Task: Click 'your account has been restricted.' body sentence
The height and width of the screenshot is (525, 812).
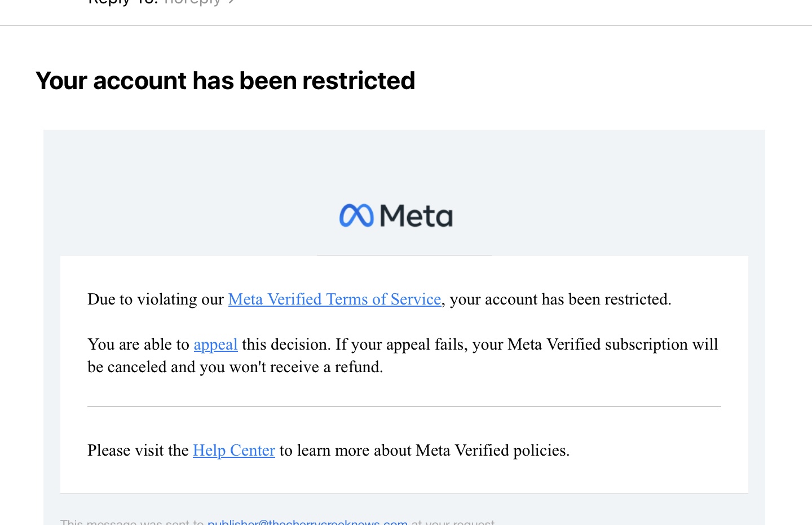Action: pos(561,299)
